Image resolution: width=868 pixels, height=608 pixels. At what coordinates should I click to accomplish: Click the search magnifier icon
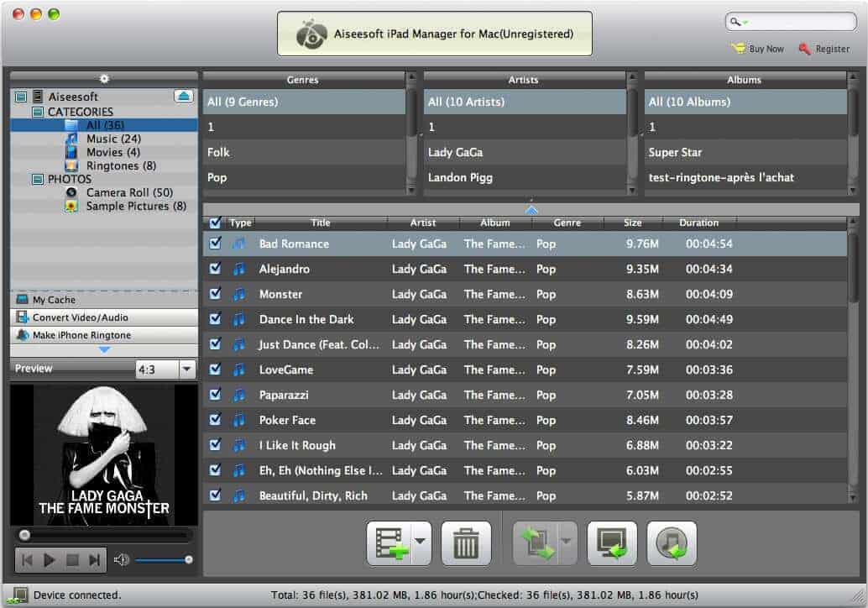coord(735,22)
